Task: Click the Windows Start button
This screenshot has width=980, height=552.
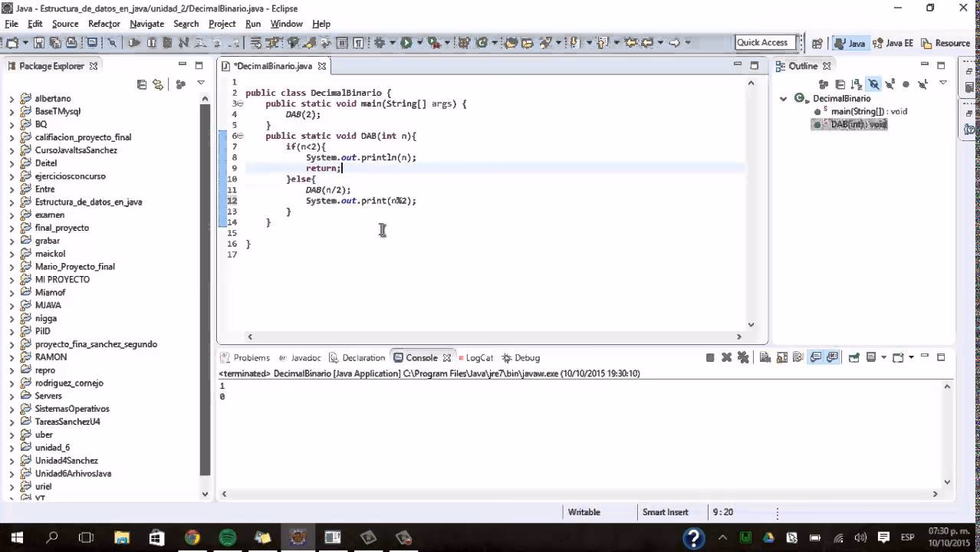Action: (17, 537)
